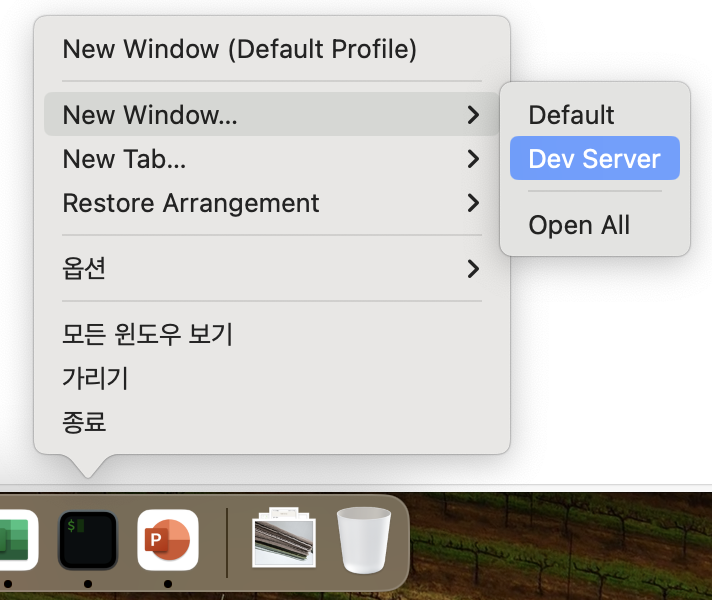The image size is (712, 600).
Task: Open Excel from the dock
Action: pos(17,540)
